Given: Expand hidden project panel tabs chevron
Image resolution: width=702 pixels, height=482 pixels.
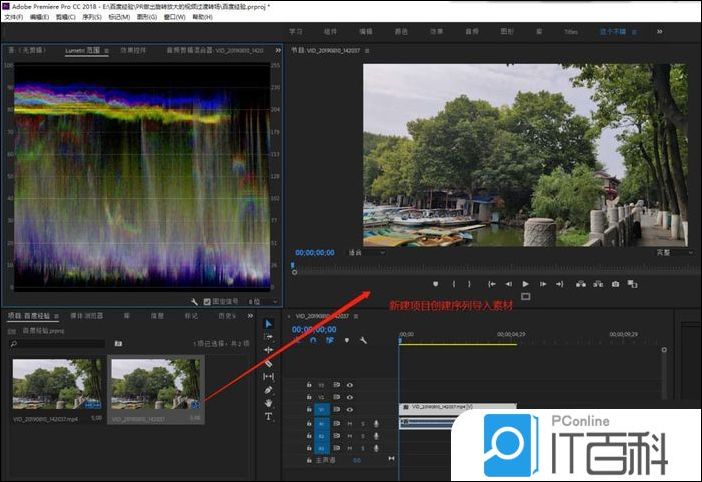Looking at the screenshot, I should pyautogui.click(x=251, y=315).
